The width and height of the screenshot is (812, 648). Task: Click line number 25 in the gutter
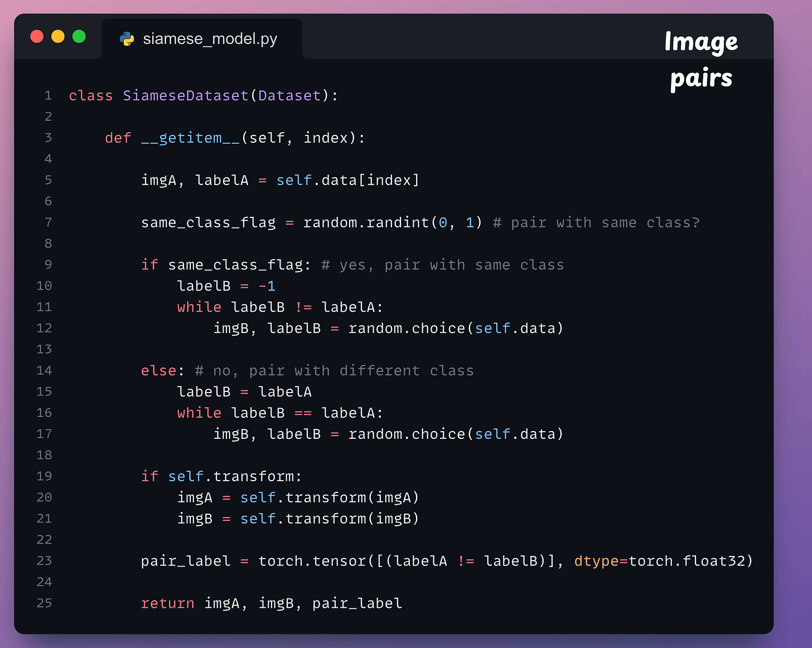point(44,603)
